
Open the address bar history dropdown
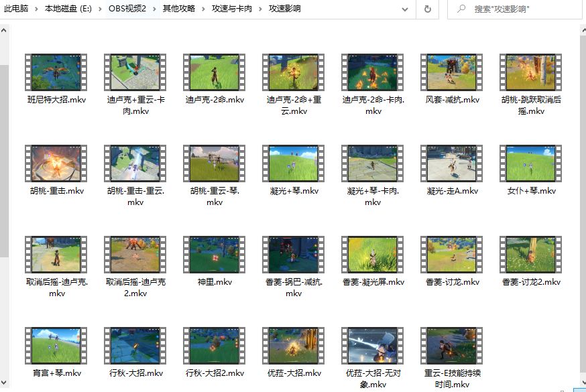point(405,9)
